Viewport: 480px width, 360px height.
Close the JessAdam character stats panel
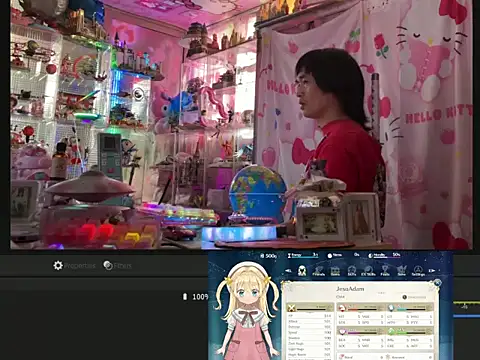[437, 283]
